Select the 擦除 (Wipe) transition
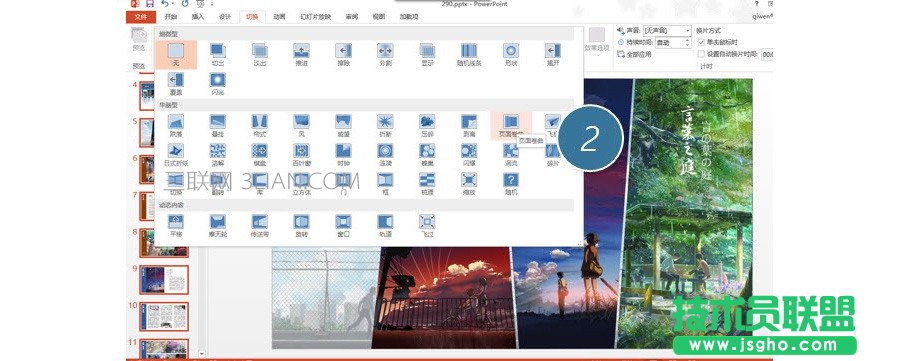900x361 pixels. pos(343,55)
